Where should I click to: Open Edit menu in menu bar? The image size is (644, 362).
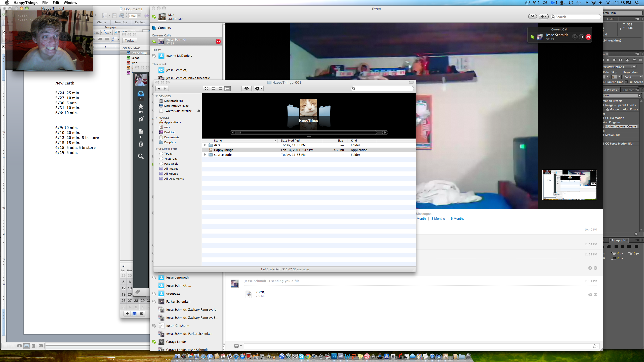[x=56, y=3]
